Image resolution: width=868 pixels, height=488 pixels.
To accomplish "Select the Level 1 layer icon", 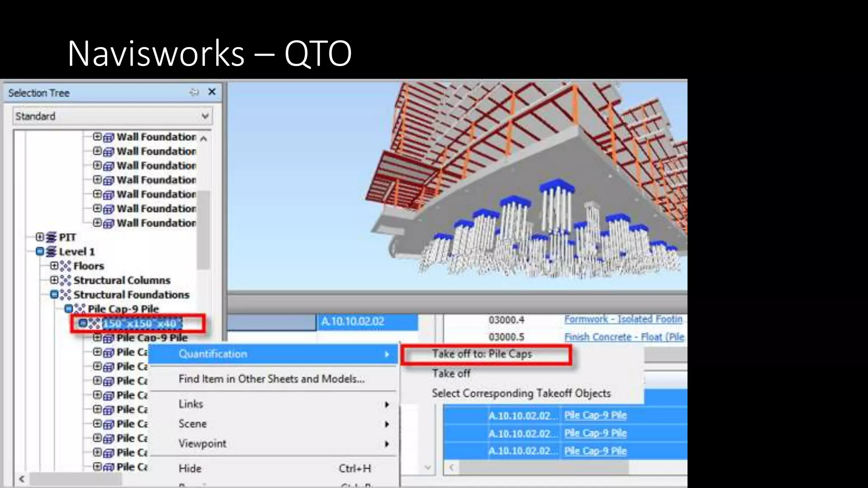I will pos(51,252).
